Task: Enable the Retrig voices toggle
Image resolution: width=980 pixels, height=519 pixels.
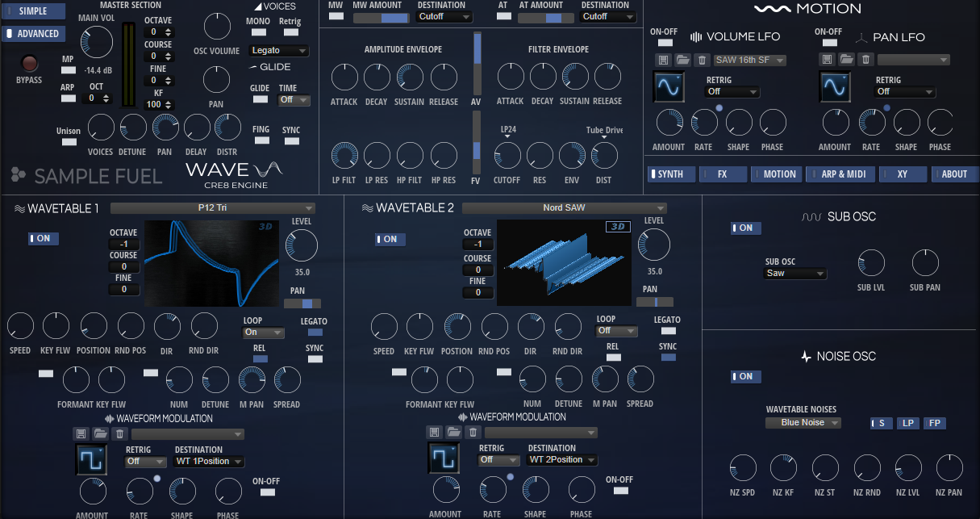Action: pyautogui.click(x=290, y=32)
